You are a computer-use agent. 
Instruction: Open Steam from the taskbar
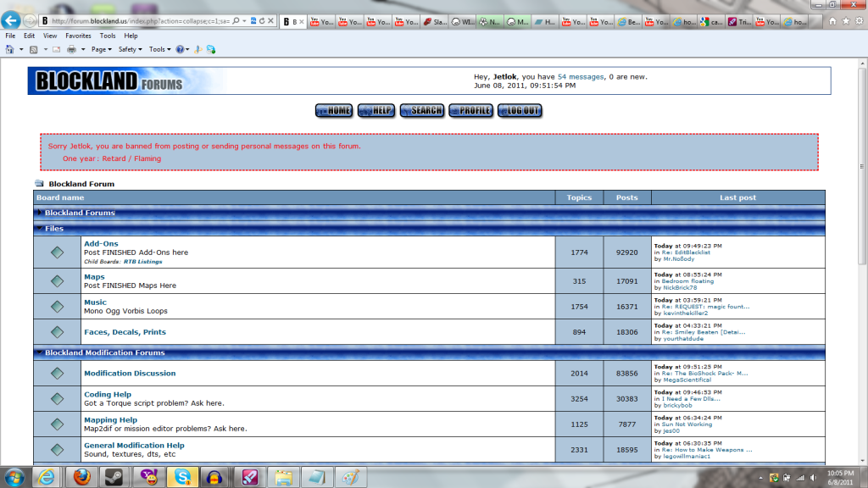pyautogui.click(x=114, y=477)
